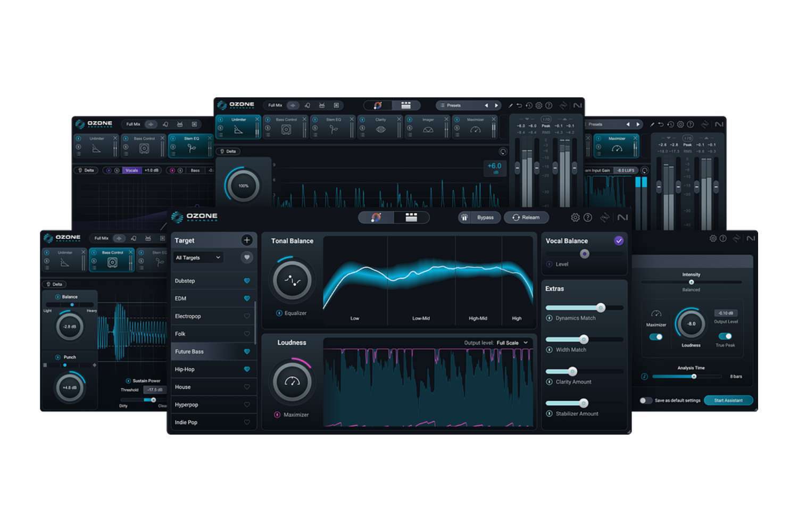Viewport: 798px width, 532px height.
Task: Click Threshold field showing -17.5 dB
Action: click(x=154, y=389)
